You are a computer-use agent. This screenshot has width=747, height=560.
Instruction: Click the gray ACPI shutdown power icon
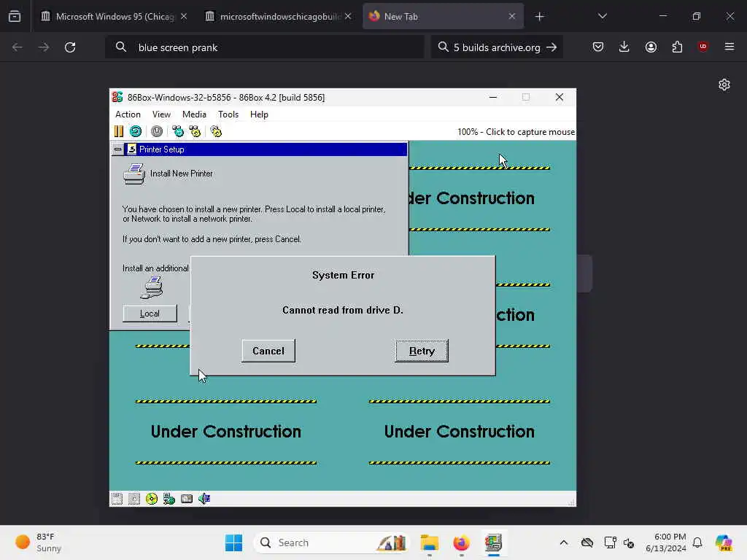click(157, 131)
